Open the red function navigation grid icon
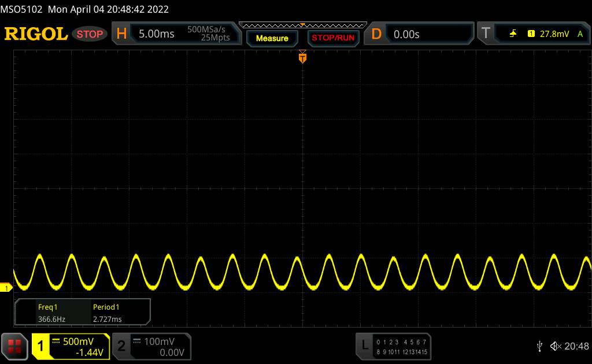 pyautogui.click(x=14, y=346)
